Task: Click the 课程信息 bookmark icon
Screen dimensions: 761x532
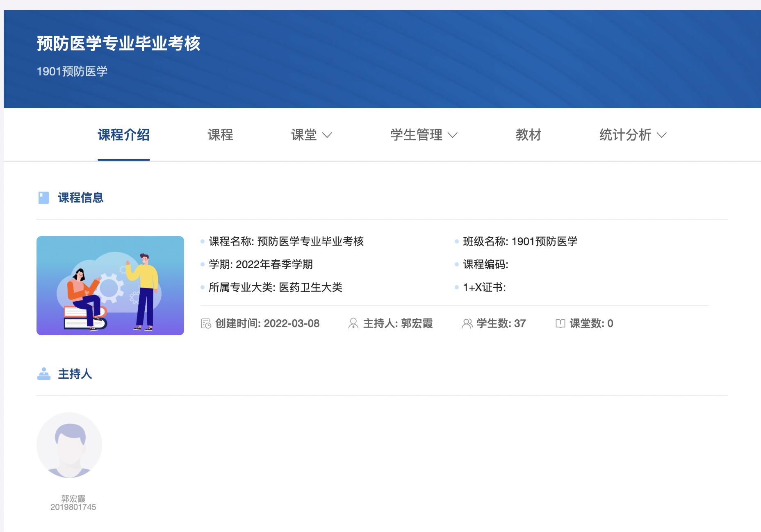Action: pyautogui.click(x=43, y=198)
